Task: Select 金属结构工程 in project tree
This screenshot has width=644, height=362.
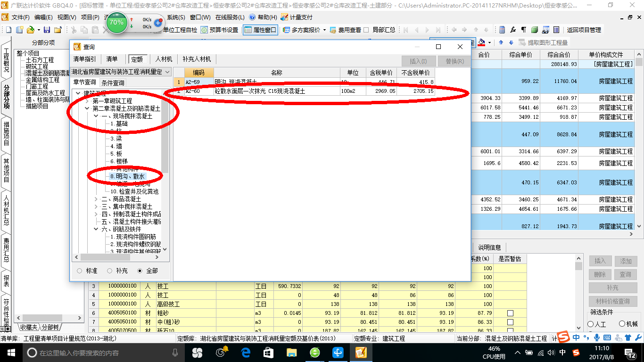Action: coord(43,80)
